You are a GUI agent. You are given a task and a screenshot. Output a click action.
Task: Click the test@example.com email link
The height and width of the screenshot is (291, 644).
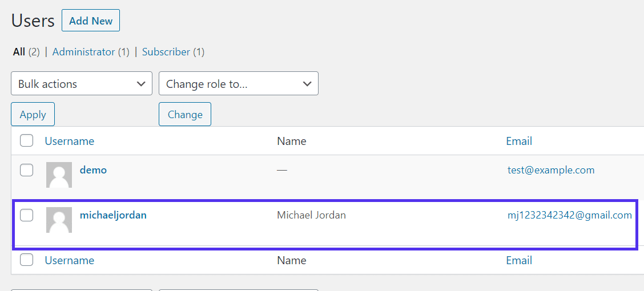[551, 170]
